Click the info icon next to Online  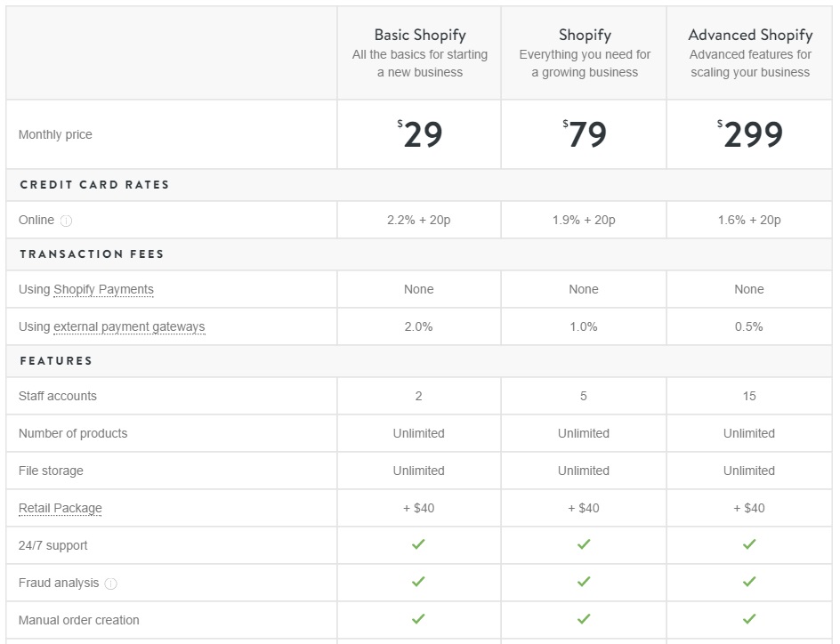pos(66,221)
